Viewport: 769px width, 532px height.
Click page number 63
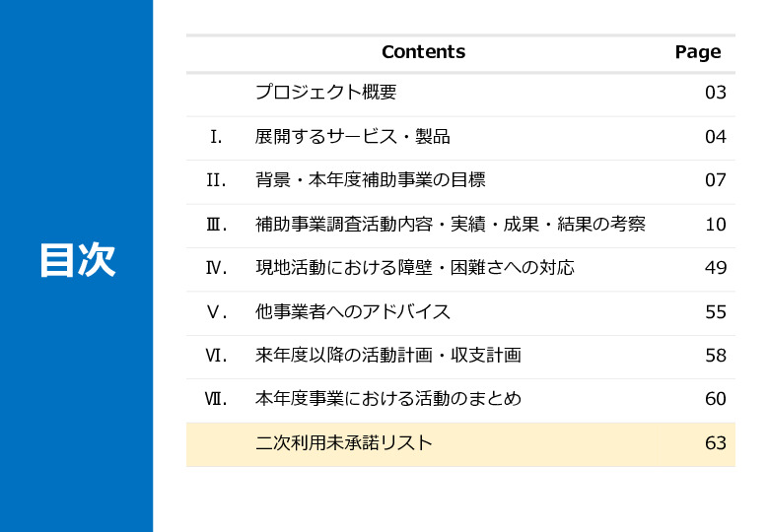pos(716,443)
